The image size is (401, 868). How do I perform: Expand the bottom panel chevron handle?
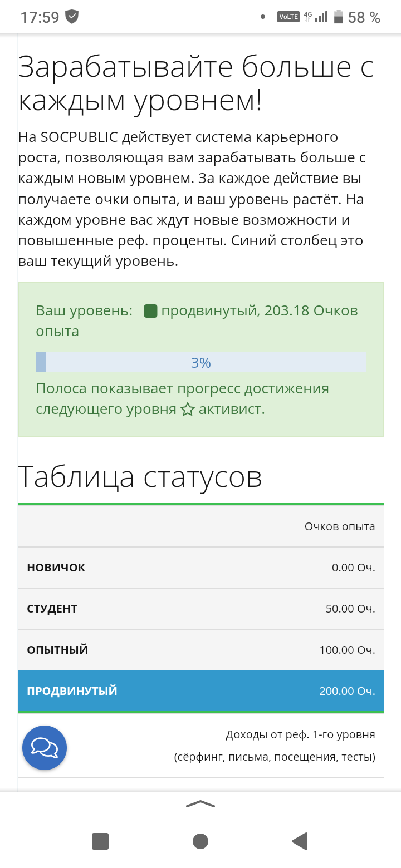point(200,803)
